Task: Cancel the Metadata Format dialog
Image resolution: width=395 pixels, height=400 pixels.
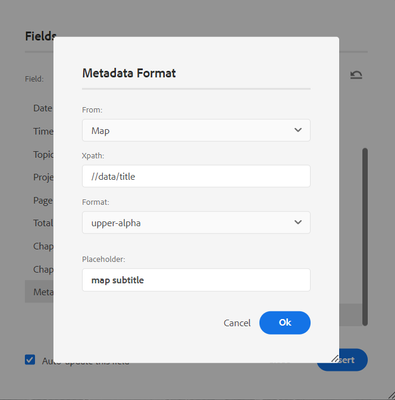Action: tap(237, 323)
